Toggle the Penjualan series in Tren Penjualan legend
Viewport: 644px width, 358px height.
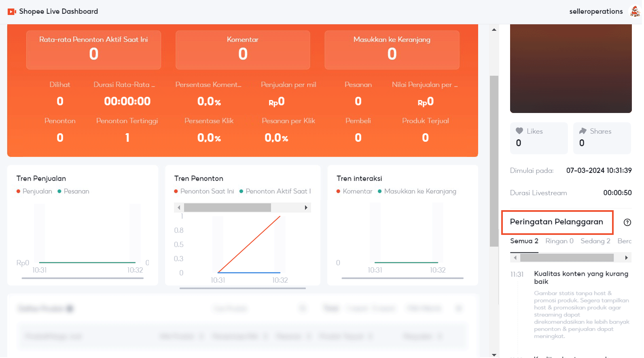click(34, 191)
